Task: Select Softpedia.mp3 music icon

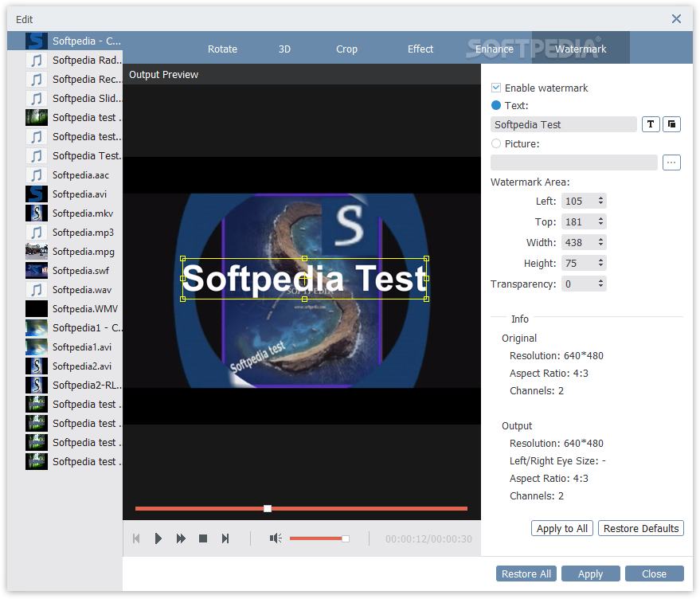Action: pos(36,233)
